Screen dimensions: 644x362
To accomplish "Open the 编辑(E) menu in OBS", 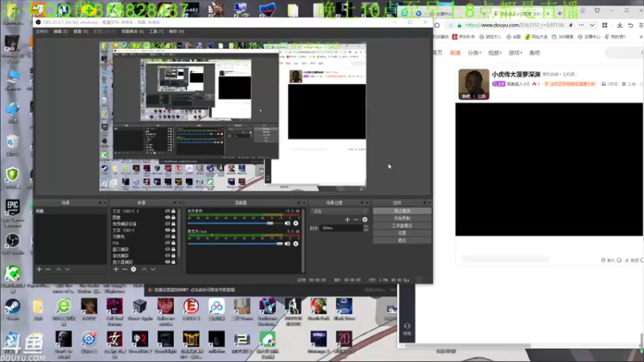I will [x=60, y=31].
